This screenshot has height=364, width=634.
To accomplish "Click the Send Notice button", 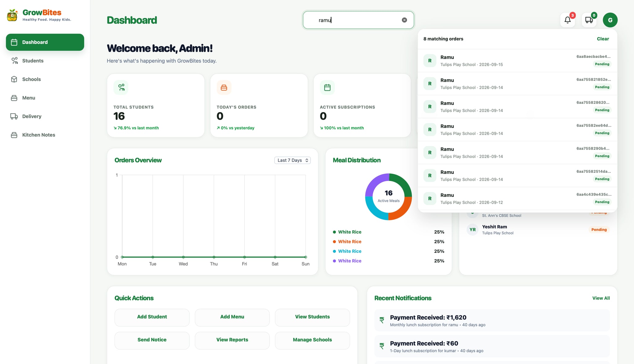I will coord(152,340).
